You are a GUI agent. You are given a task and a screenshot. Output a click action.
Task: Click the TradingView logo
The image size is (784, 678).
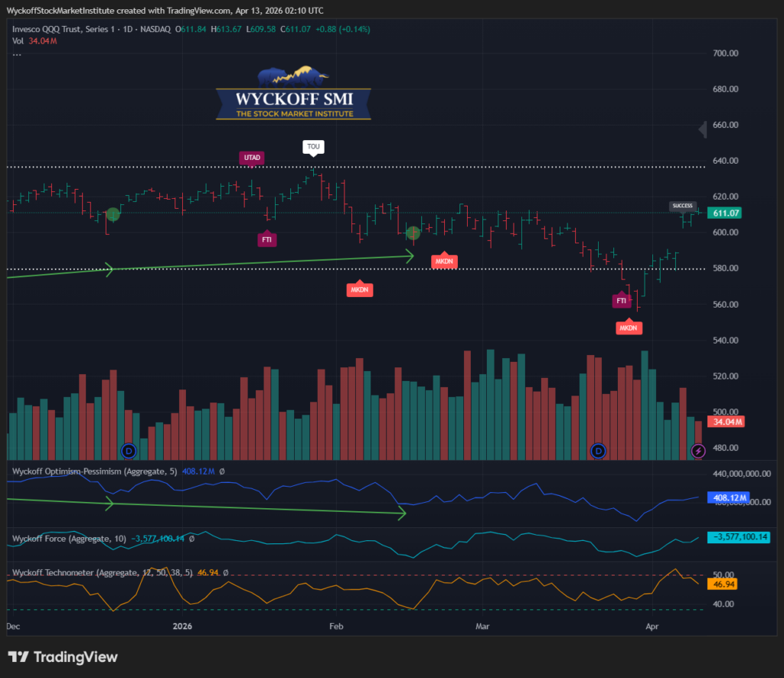63,657
